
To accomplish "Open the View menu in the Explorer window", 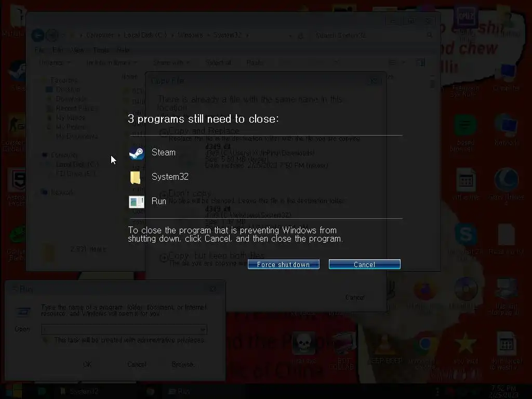I will [x=77, y=50].
